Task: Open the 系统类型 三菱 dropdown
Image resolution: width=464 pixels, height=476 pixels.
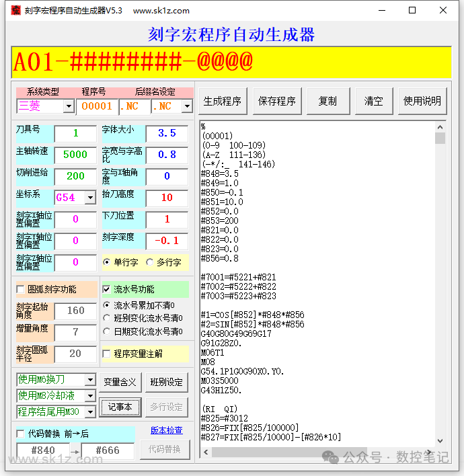Action: (69, 106)
